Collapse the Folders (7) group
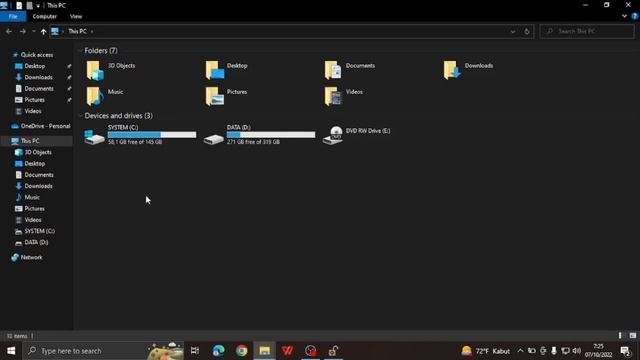 (x=80, y=51)
